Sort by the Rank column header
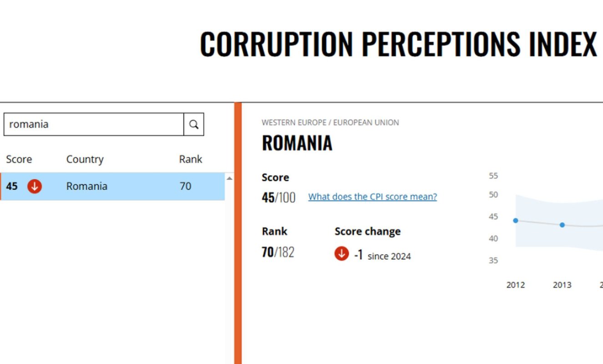Screen dimensions: 603x364 191,159
